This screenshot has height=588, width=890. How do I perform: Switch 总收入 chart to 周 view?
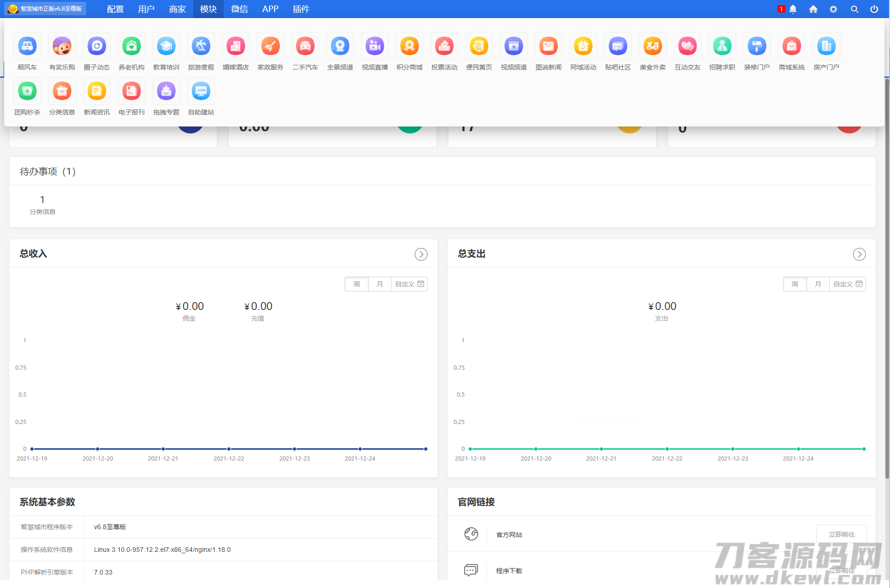pyautogui.click(x=357, y=284)
